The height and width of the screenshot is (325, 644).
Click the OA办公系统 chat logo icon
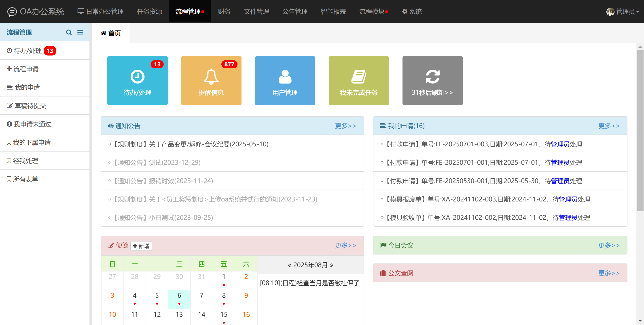click(12, 11)
